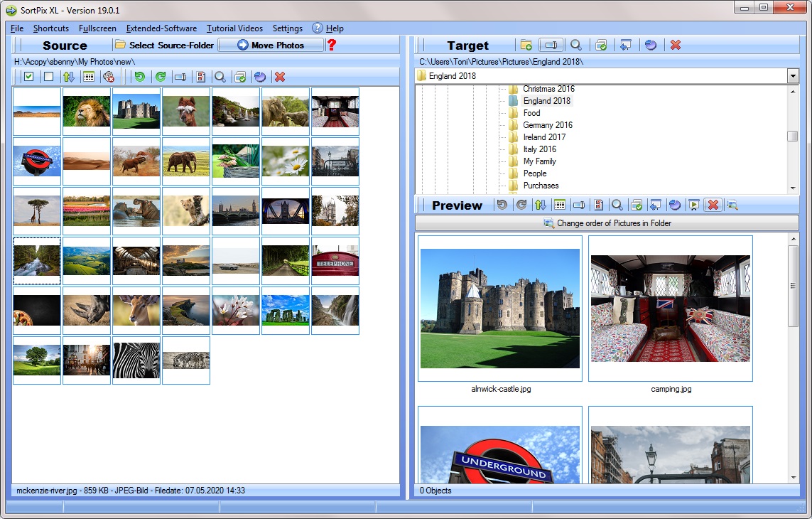Screen dimensions: 812x519
Task: Click the Source window-with-green-check icon
Action: point(240,77)
